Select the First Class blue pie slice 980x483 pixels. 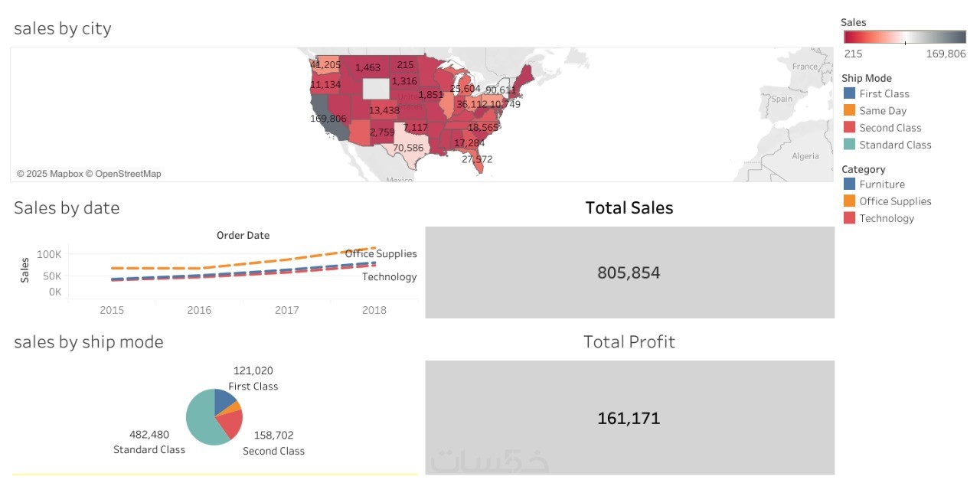point(224,399)
